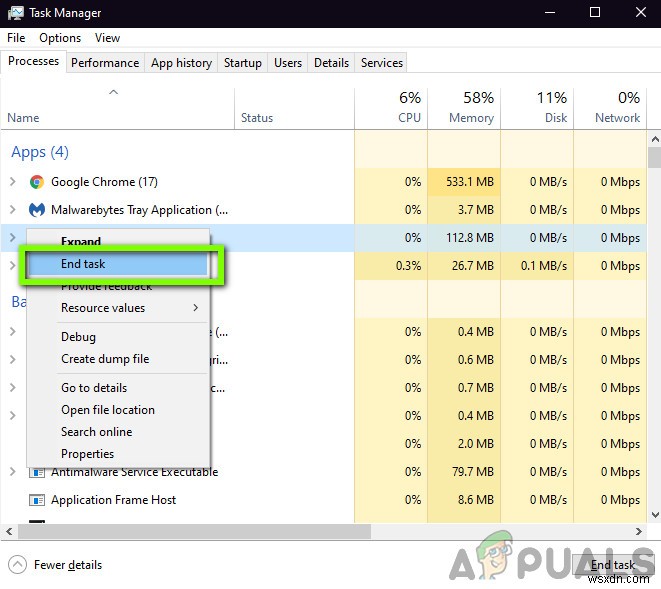This screenshot has width=661, height=589.
Task: Choose Create dump file option
Action: [118, 359]
